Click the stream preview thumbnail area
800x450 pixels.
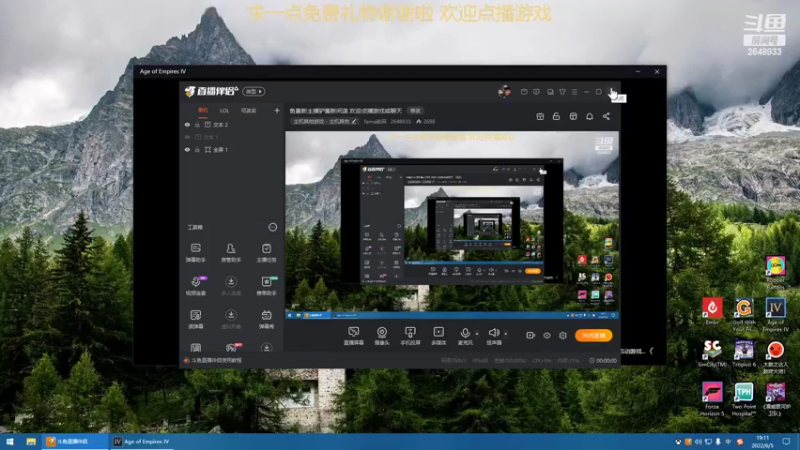(452, 225)
